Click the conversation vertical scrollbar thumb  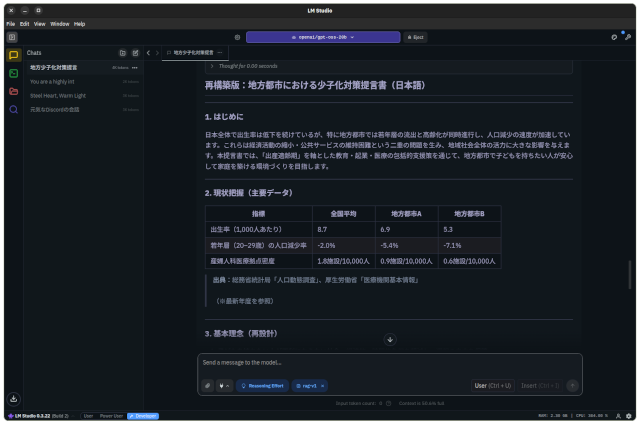coord(630,274)
